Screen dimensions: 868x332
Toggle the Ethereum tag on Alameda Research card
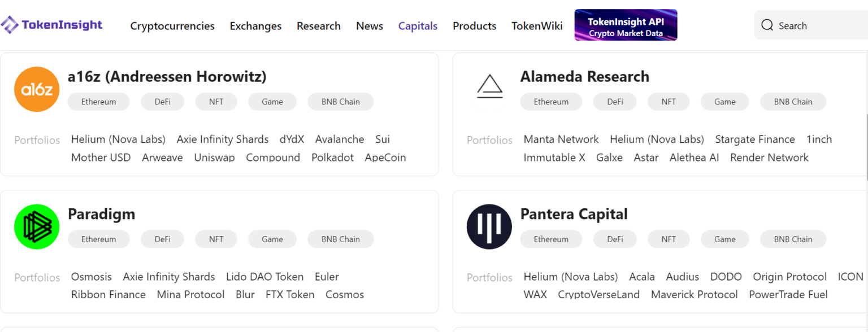tap(551, 102)
